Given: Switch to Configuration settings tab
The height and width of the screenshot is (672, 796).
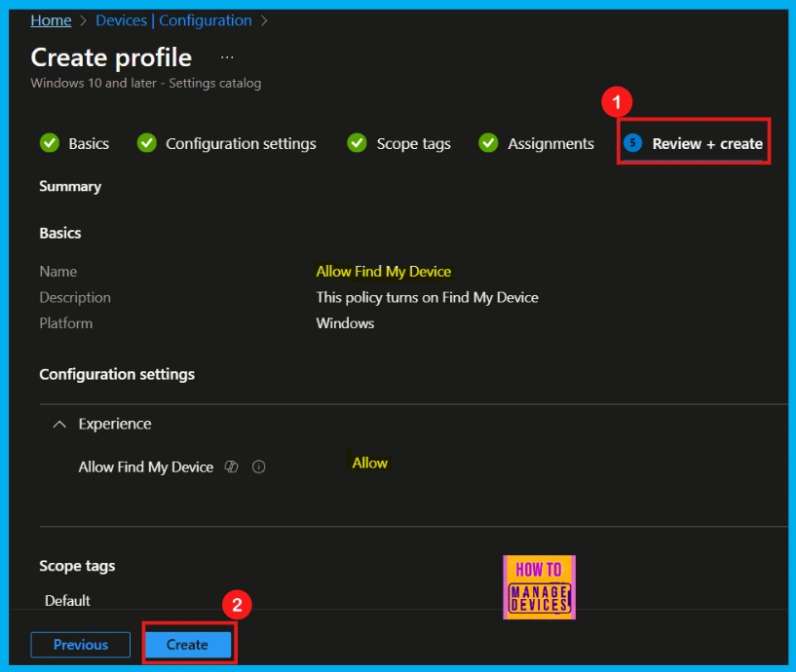Looking at the screenshot, I should click(x=226, y=143).
